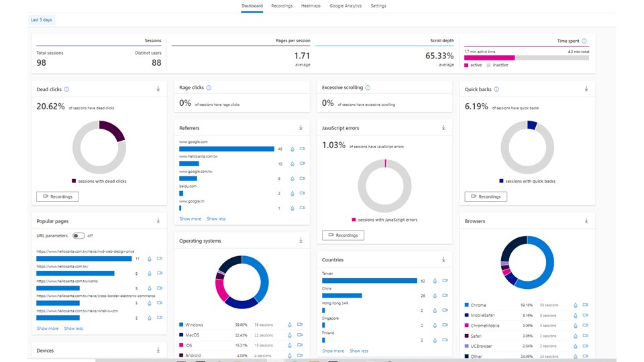The image size is (644, 362).
Task: Click Show less under Popular pages
Action: click(x=74, y=328)
